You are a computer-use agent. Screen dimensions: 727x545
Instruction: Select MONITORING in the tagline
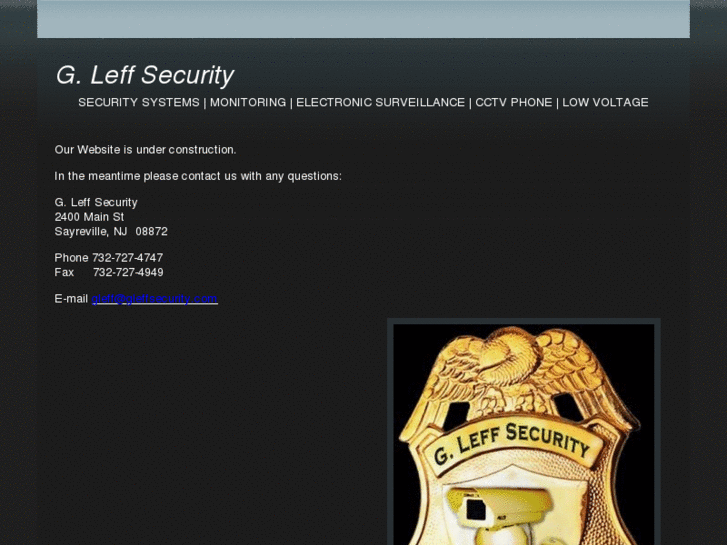pyautogui.click(x=248, y=102)
